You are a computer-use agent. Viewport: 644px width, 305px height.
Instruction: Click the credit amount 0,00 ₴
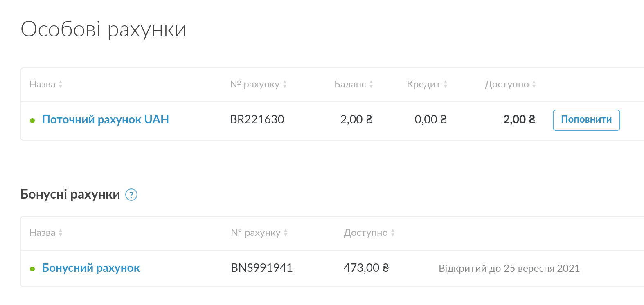point(430,120)
